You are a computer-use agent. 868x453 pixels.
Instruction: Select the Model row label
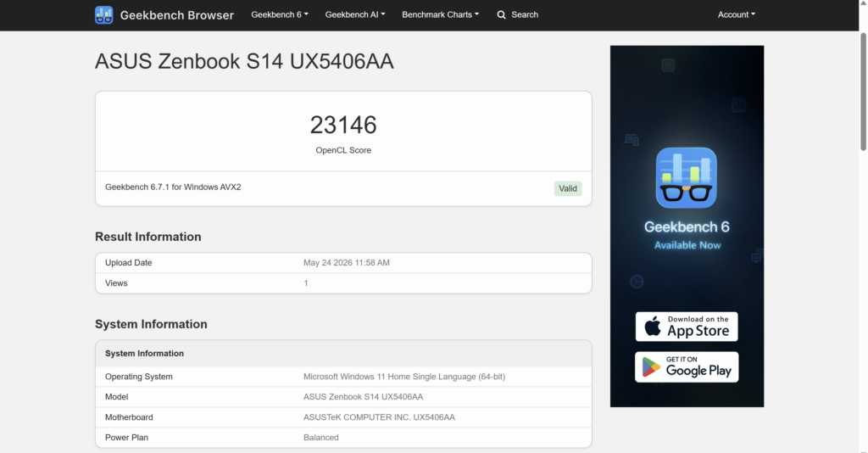tap(117, 396)
